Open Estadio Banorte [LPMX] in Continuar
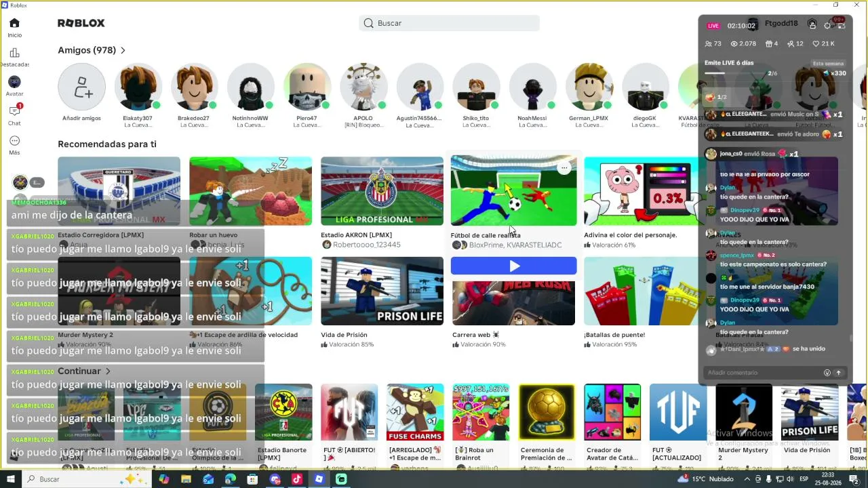The width and height of the screenshot is (868, 488). click(283, 413)
